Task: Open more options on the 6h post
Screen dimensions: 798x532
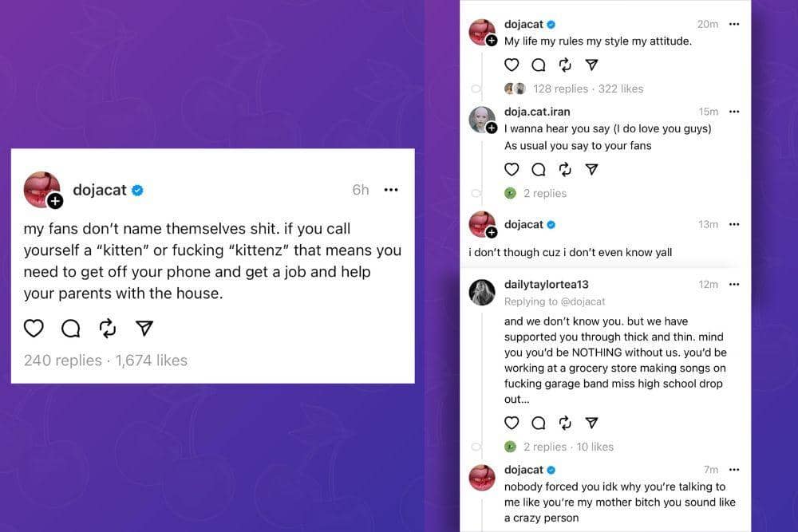Action: [x=391, y=190]
